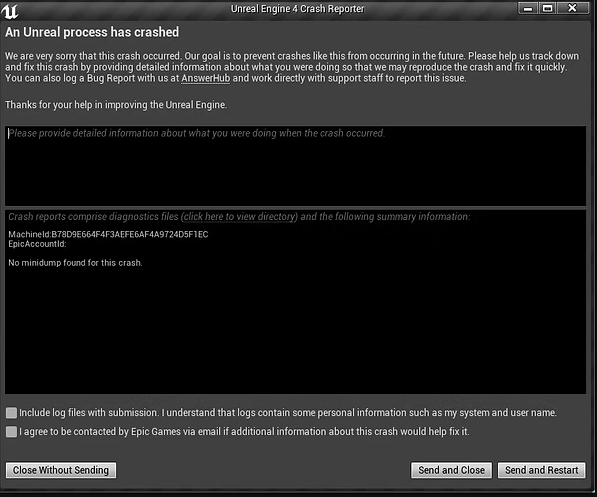Maximize the Crash Reporter window

(548, 8)
